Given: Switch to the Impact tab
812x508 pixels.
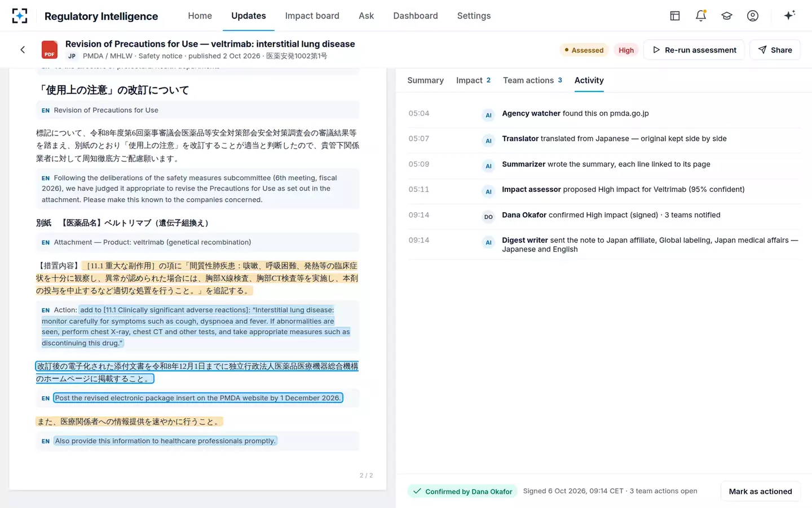Looking at the screenshot, I should pyautogui.click(x=473, y=80).
